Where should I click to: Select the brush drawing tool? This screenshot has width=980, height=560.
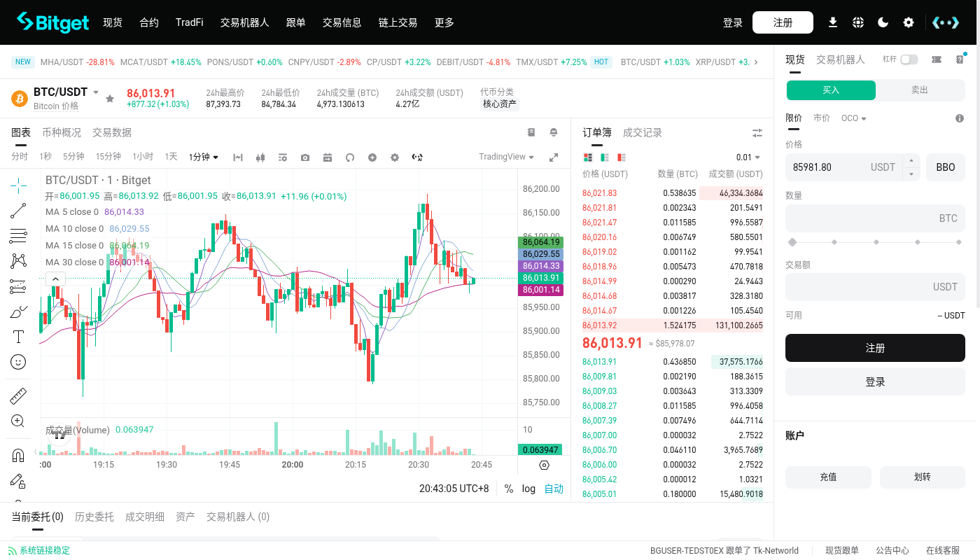click(x=18, y=311)
